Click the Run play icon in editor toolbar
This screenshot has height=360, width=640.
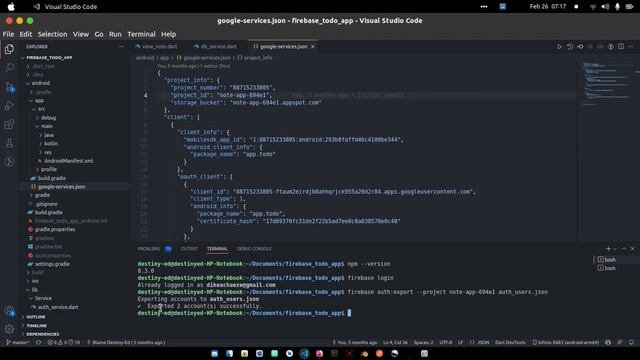(x=559, y=47)
